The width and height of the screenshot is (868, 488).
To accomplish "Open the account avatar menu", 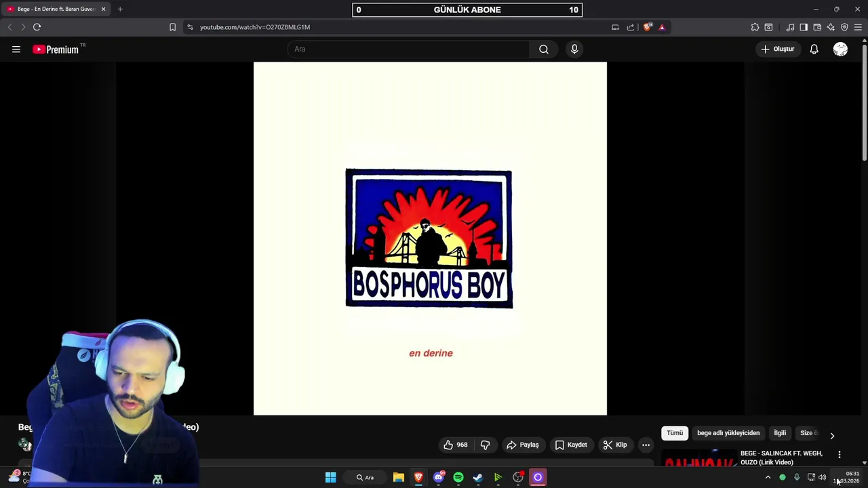I will [x=840, y=49].
